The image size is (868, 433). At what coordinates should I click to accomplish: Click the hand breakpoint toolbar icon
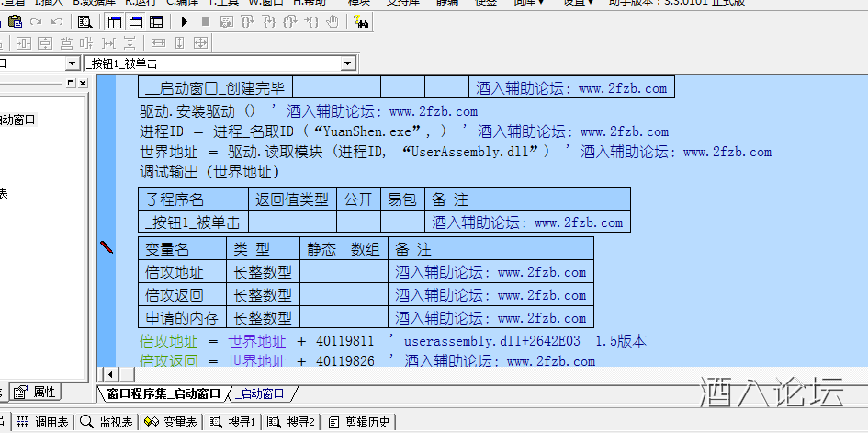point(333,21)
